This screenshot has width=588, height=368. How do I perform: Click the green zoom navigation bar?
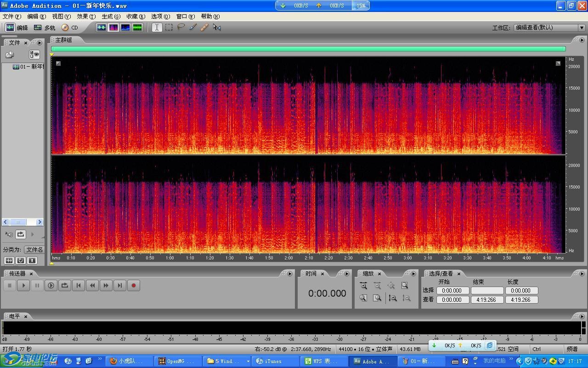click(x=308, y=49)
